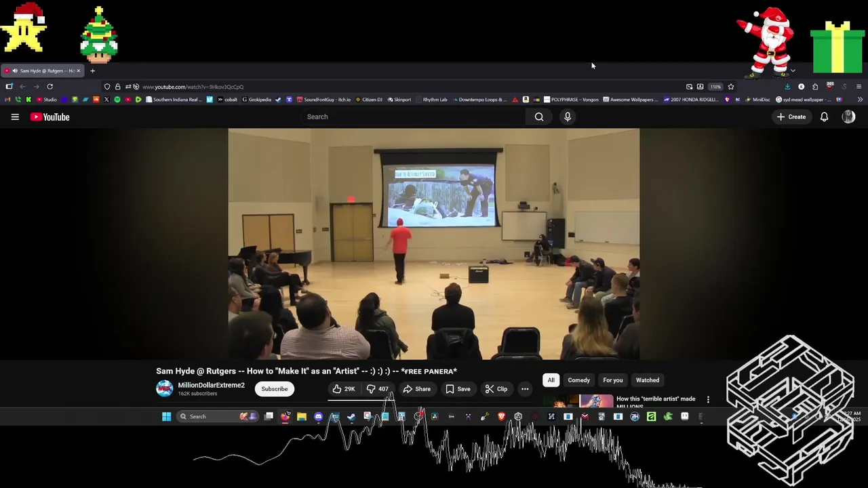Open Brave browser taskbar icon
The height and width of the screenshot is (488, 868).
[502, 416]
